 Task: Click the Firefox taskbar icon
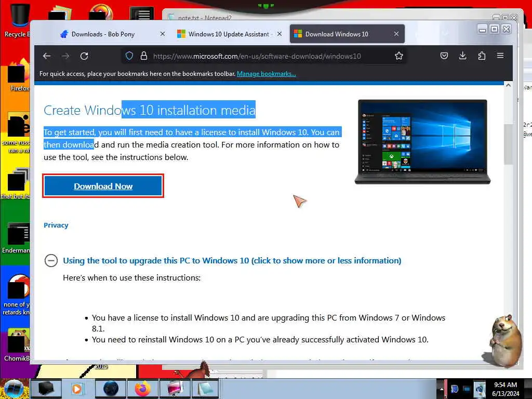(x=142, y=389)
